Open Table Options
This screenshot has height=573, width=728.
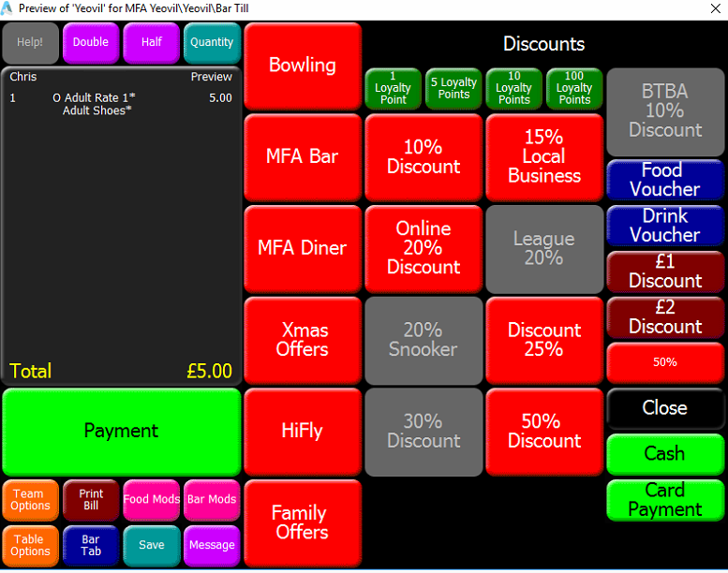tap(30, 546)
